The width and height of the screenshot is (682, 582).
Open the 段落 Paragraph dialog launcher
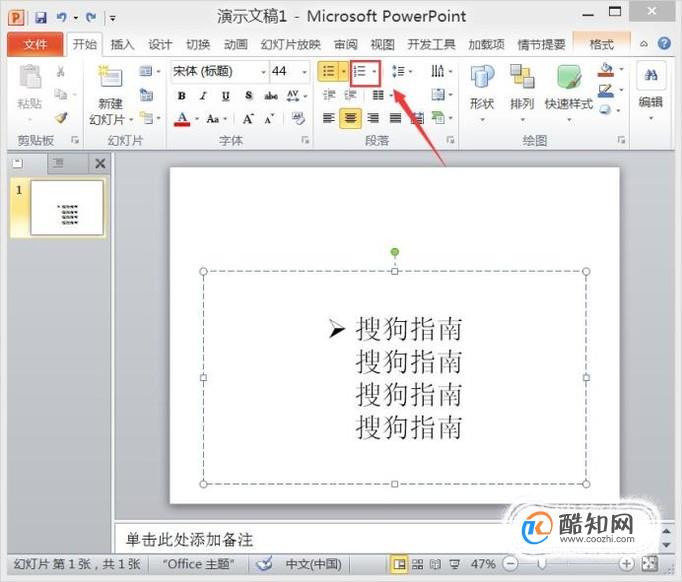tap(450, 140)
